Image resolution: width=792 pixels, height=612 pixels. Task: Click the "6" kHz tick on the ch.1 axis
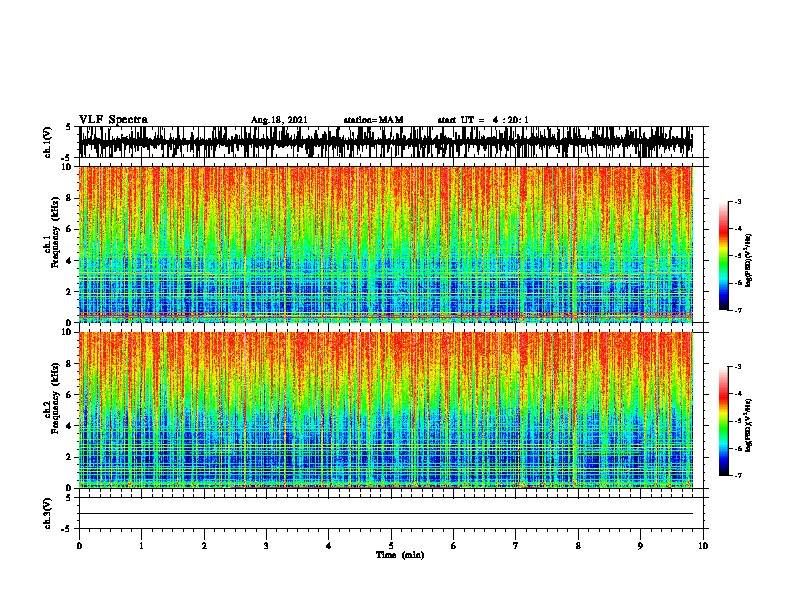click(70, 229)
